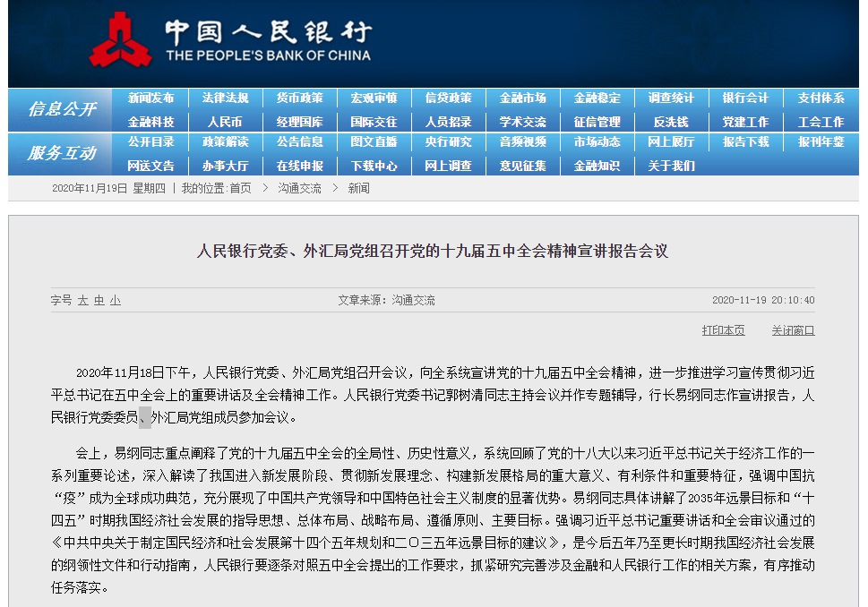Click the article title heading text

pos(433,252)
